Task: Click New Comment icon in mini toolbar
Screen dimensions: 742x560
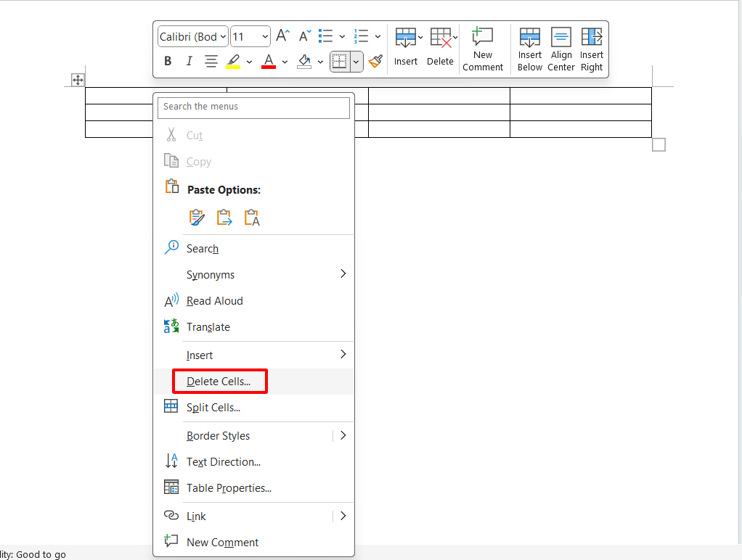Action: (x=483, y=49)
